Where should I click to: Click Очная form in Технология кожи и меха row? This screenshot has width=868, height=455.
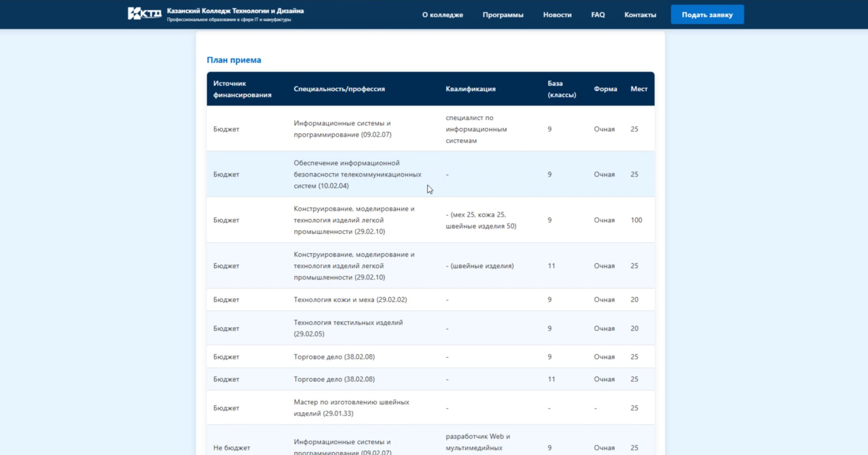pos(604,300)
